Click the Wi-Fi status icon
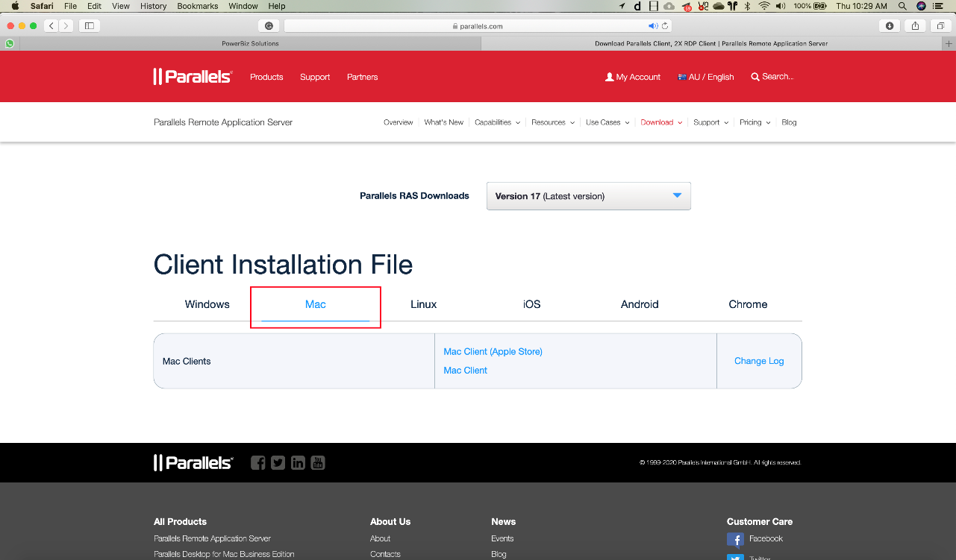The height and width of the screenshot is (560, 956). (x=764, y=6)
